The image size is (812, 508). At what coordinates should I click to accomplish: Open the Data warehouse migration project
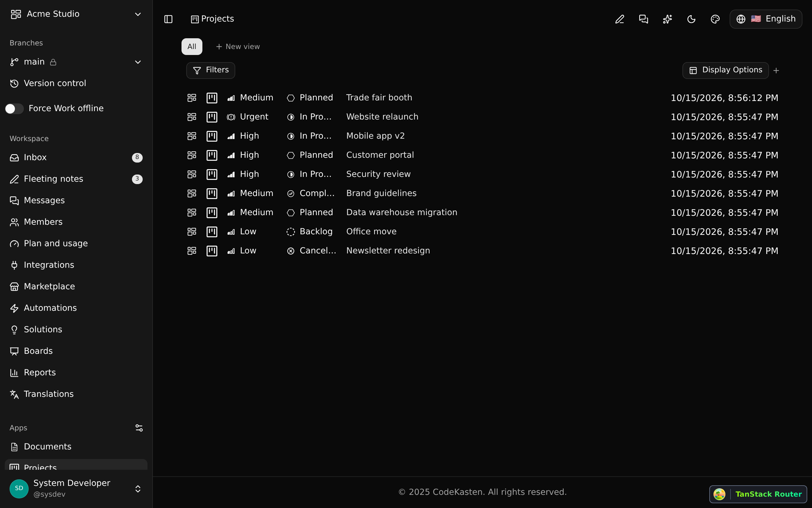402,212
